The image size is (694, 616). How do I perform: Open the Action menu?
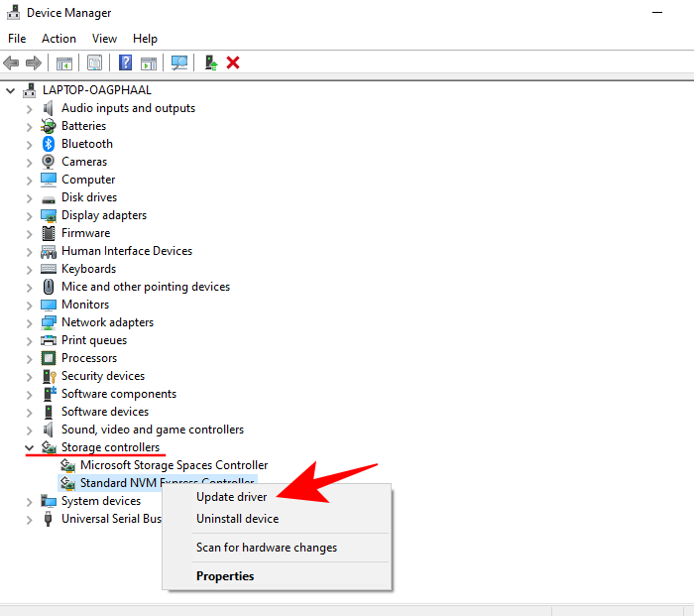(x=58, y=39)
